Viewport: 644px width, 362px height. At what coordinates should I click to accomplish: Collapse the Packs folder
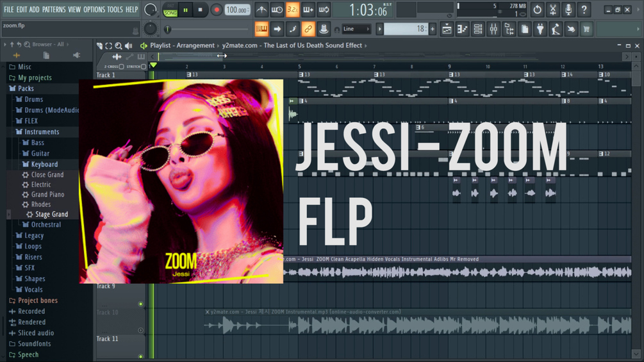[x=26, y=88]
